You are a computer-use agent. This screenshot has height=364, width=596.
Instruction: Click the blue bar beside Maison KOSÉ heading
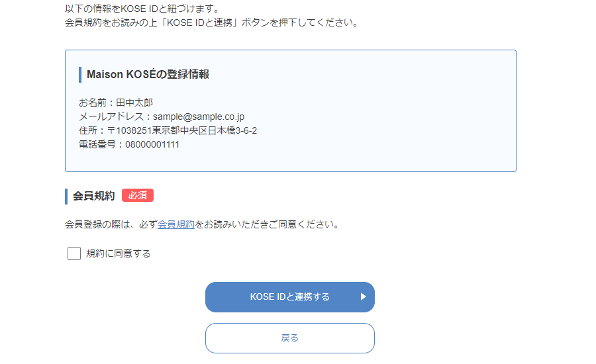click(80, 75)
